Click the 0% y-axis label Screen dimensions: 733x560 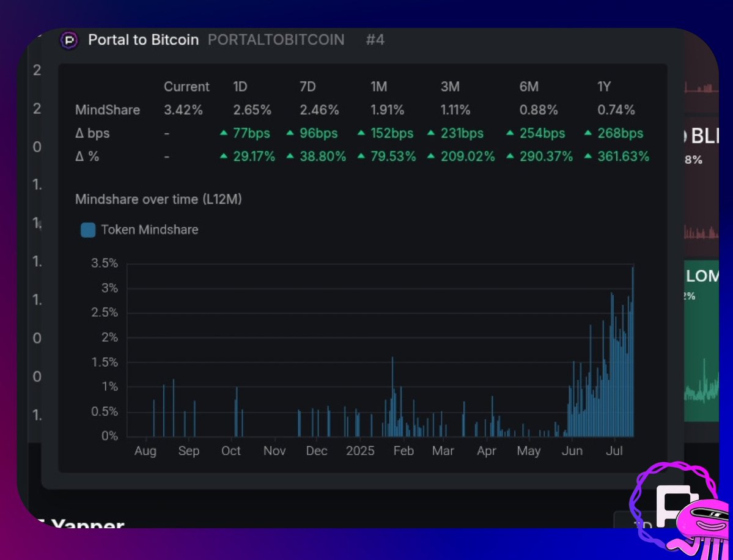click(x=109, y=436)
